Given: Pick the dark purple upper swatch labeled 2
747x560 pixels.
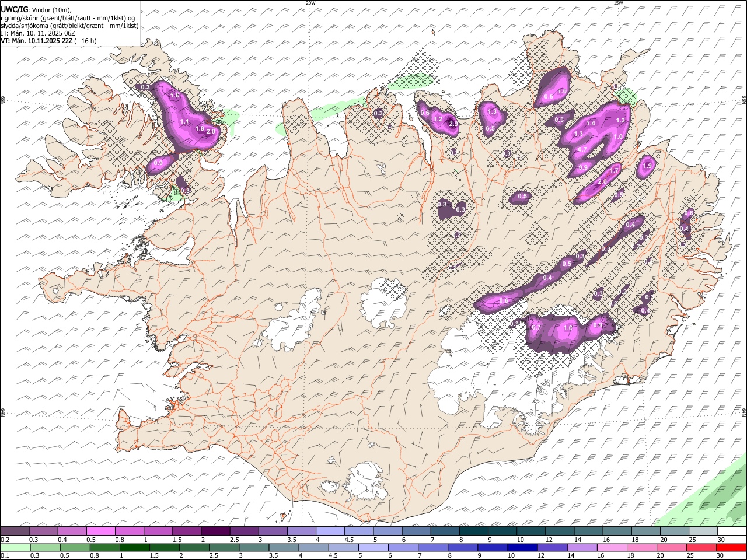Looking at the screenshot, I should [x=215, y=531].
